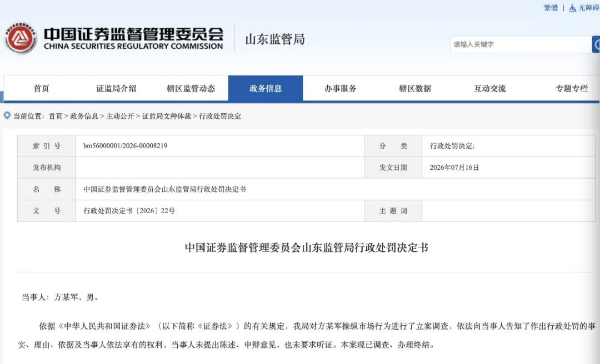
Task: Click the blue search button
Action: pyautogui.click(x=596, y=44)
